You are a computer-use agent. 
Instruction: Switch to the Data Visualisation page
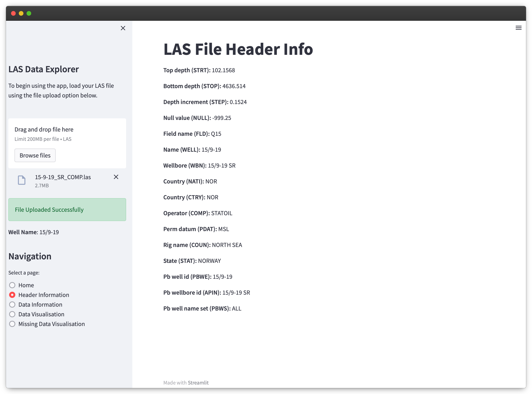pyautogui.click(x=12, y=314)
